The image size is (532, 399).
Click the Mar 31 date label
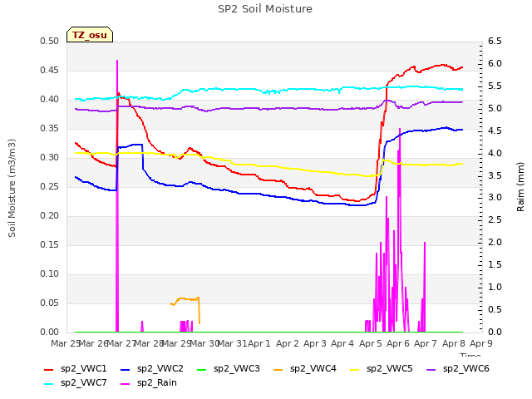tap(232, 343)
